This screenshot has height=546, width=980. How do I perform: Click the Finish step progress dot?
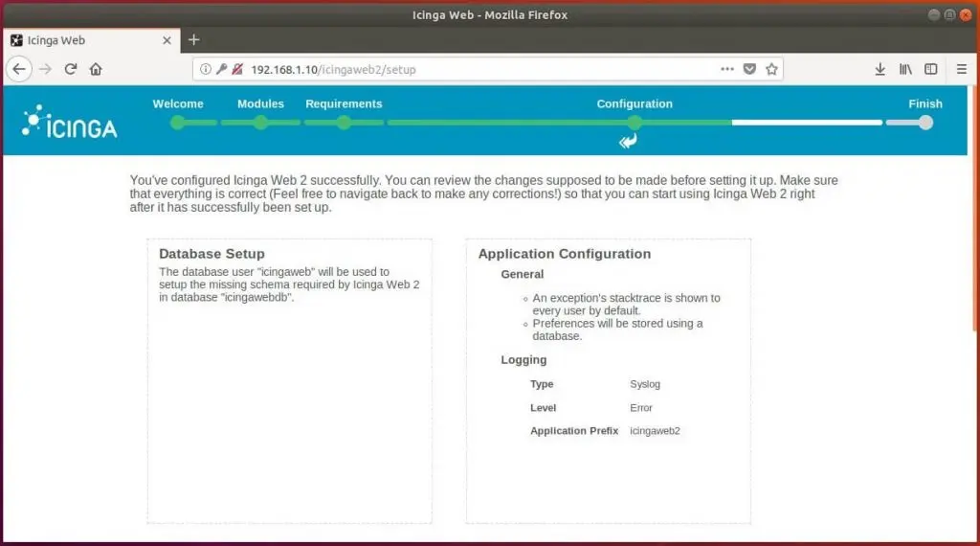[925, 123]
